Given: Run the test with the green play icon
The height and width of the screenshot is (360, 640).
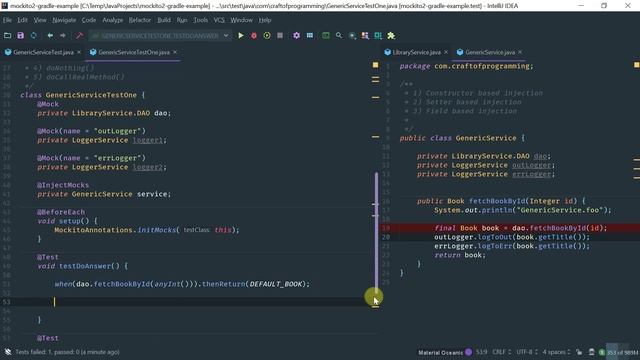Looking at the screenshot, I should pos(241,36).
